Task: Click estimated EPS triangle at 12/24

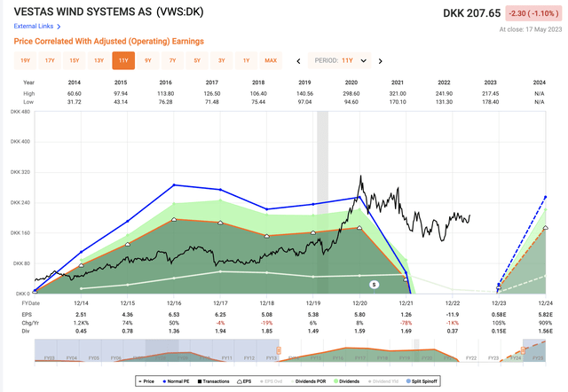Action: coord(546,228)
